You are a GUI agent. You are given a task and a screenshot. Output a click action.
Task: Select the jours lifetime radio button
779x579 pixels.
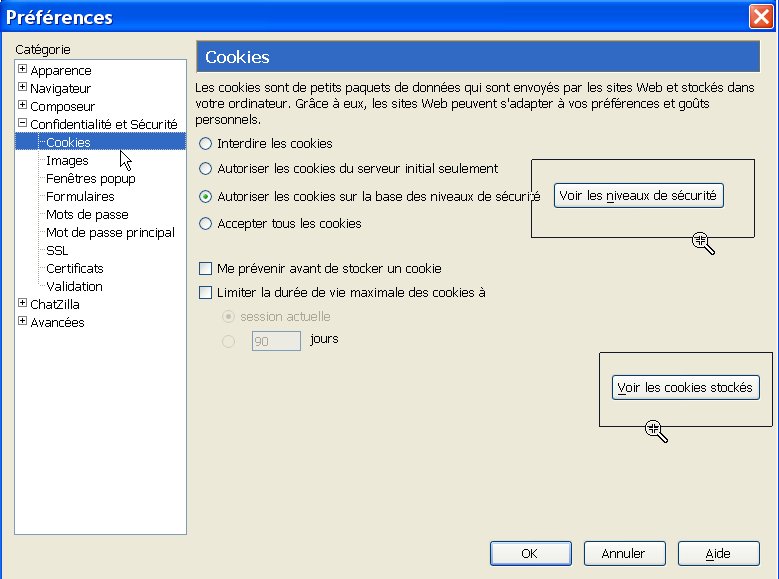pos(228,341)
